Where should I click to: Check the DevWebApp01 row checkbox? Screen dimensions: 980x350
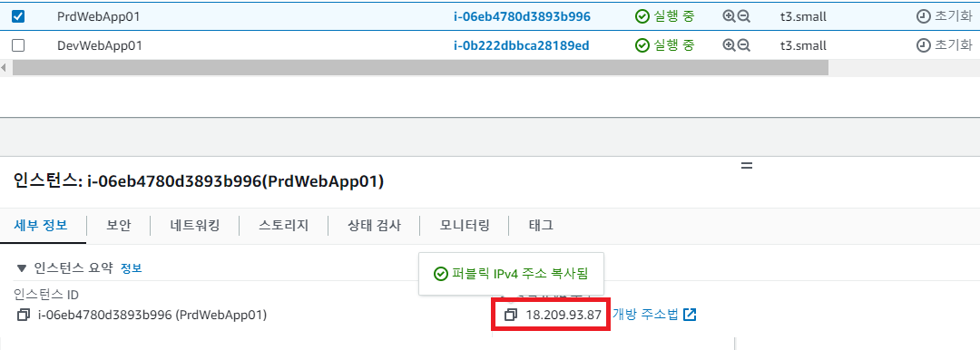[x=19, y=45]
